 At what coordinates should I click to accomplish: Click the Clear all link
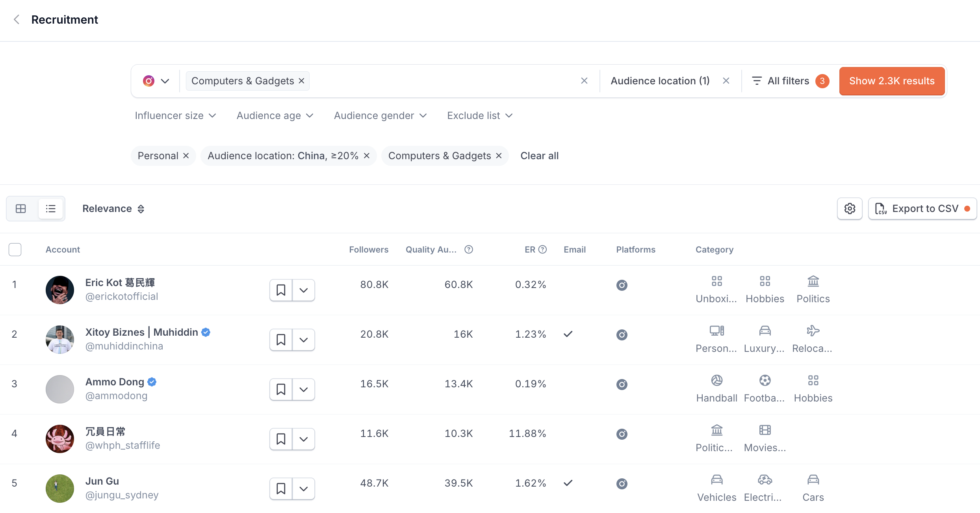(x=539, y=156)
